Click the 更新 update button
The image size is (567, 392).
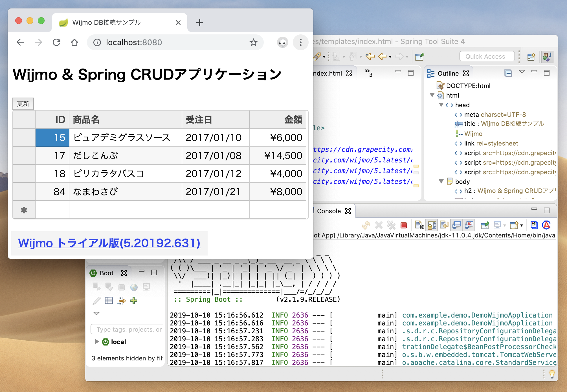point(23,104)
